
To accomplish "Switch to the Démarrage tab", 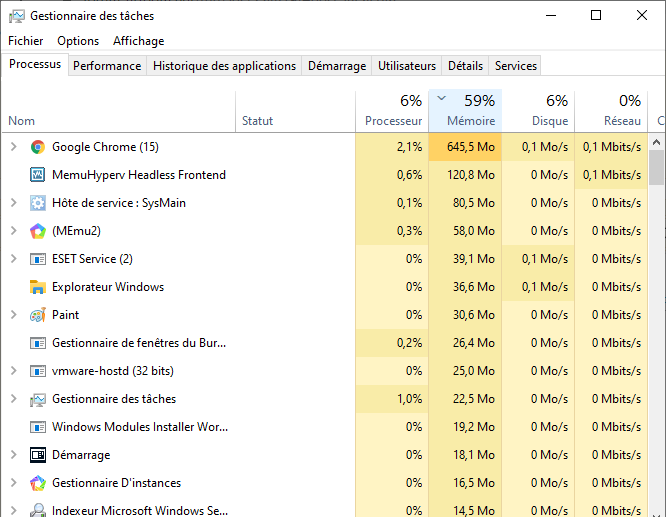I will (x=337, y=66).
